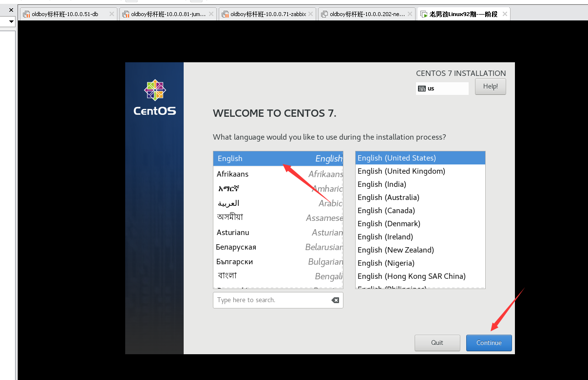This screenshot has width=588, height=380.
Task: Click the CentOS logo
Action: coord(154,98)
